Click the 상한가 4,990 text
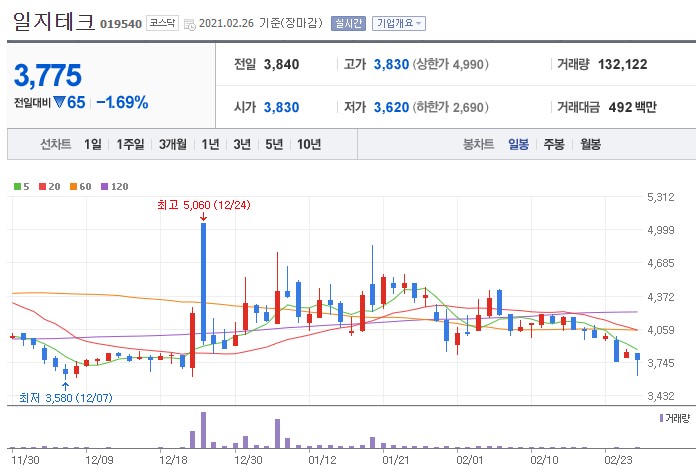Screen dimensions: 696x475 click(x=451, y=64)
